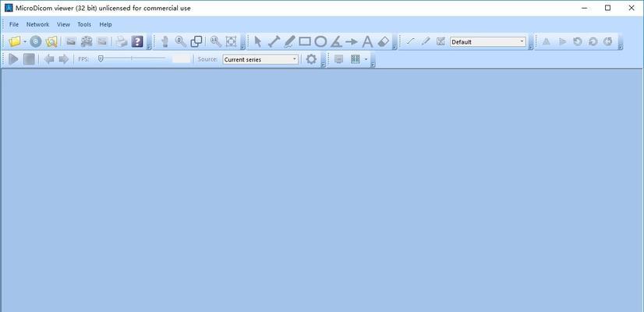The height and width of the screenshot is (312, 644).
Task: Click the next frame right arrow
Action: click(x=64, y=59)
